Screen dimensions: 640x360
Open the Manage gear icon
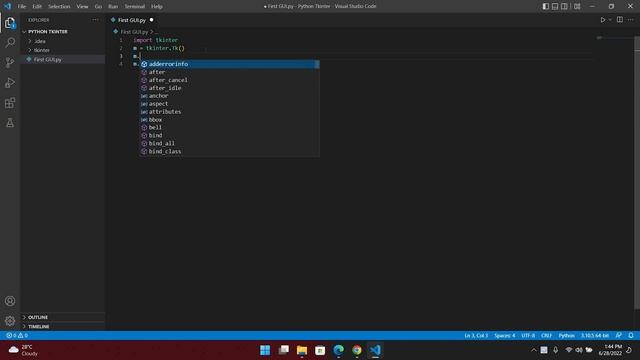pos(10,321)
